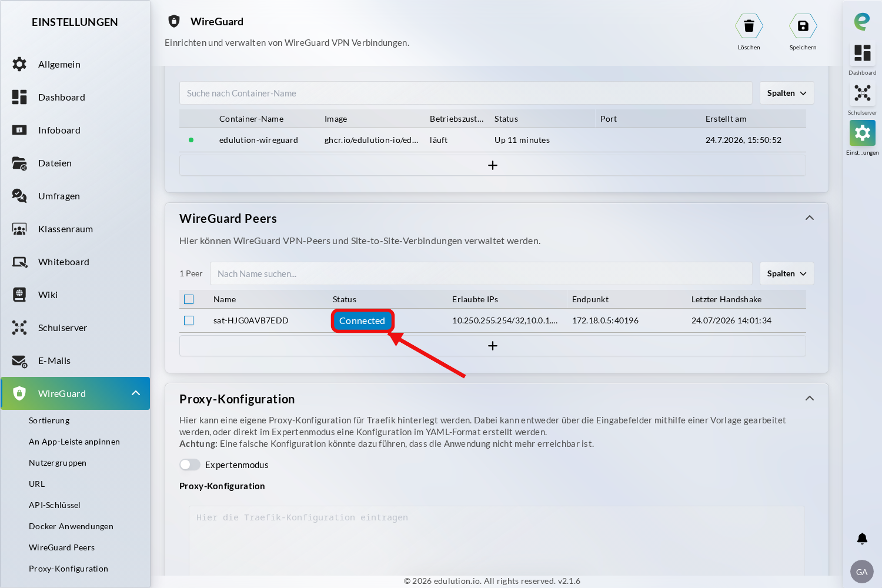
Task: Open Umfragen survey icon
Action: point(19,196)
